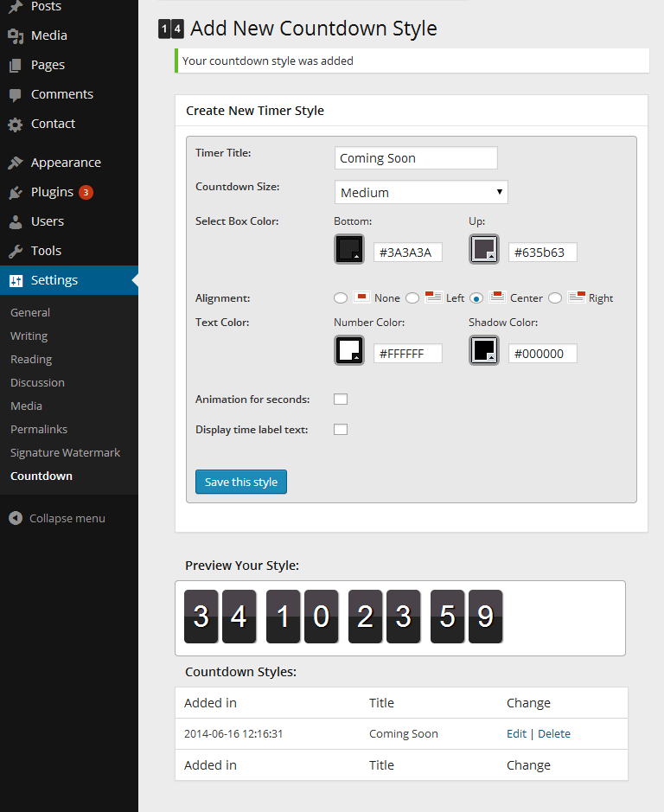Open Media menu in admin sidebar
The width and height of the screenshot is (664, 812).
[x=49, y=35]
